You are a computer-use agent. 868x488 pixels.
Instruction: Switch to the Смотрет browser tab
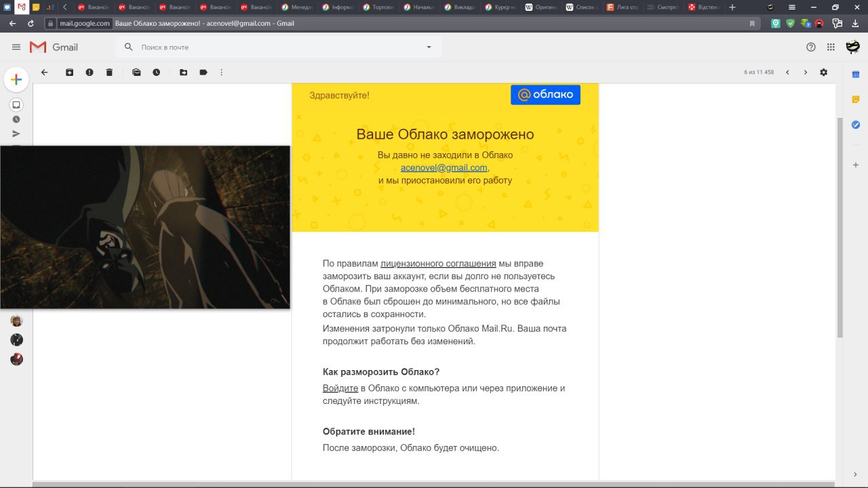point(665,7)
